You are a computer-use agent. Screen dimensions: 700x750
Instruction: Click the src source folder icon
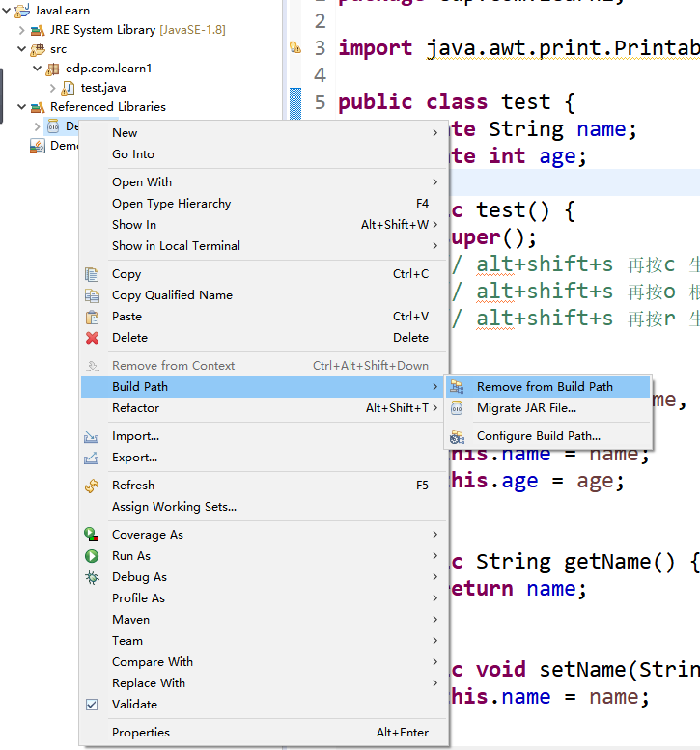click(38, 50)
